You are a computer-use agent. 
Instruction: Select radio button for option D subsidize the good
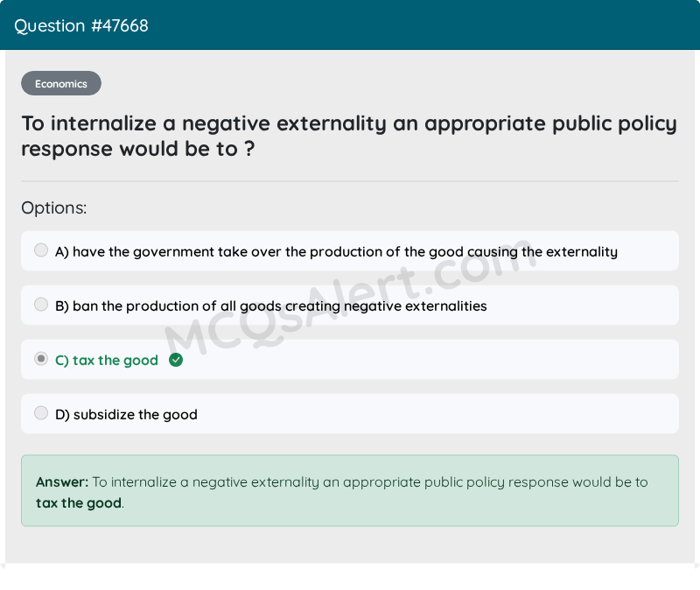(x=41, y=413)
